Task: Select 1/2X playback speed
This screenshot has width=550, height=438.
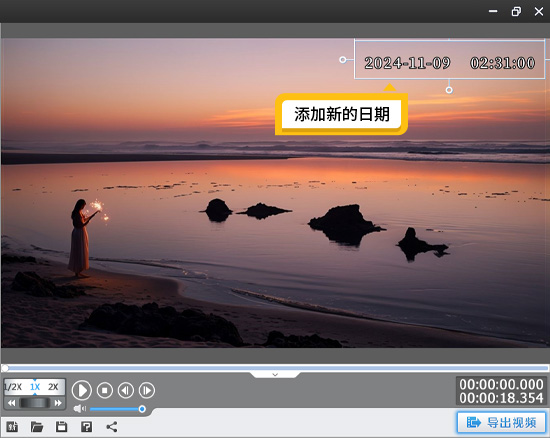Action: [x=13, y=387]
